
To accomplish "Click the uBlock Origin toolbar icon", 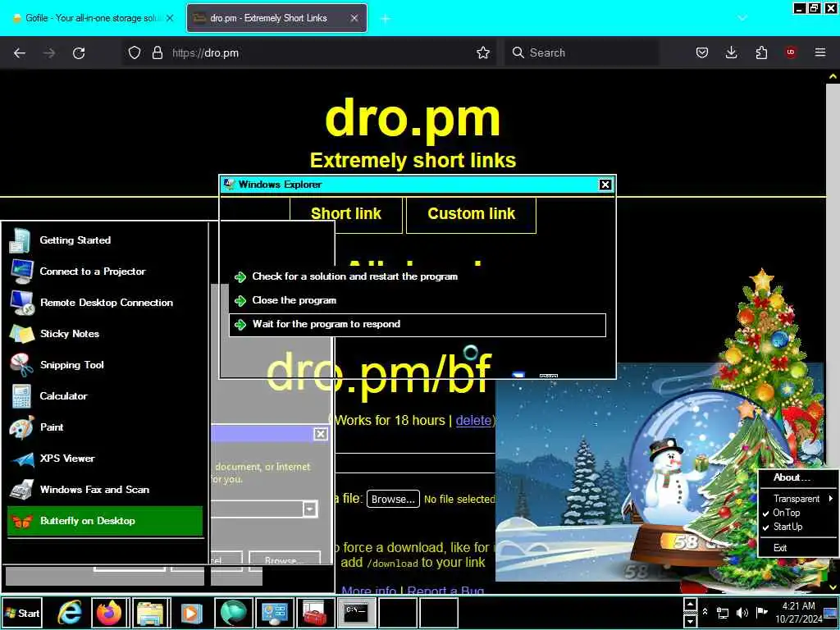I will [791, 52].
